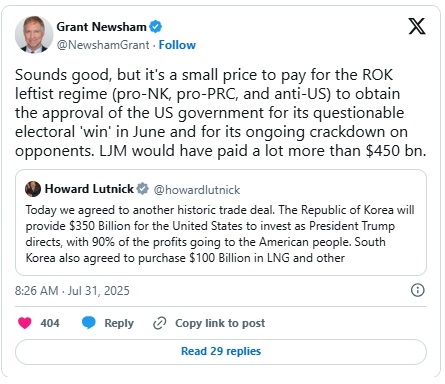The height and width of the screenshot is (384, 445).
Task: Open Howard Lutnick's small avatar
Action: pyautogui.click(x=33, y=189)
